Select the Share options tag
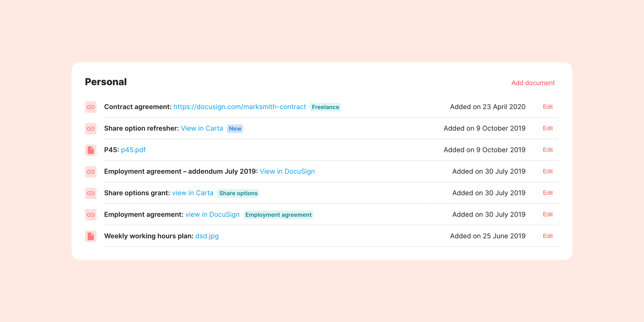Viewport: 644px width, 322px height. tap(238, 193)
